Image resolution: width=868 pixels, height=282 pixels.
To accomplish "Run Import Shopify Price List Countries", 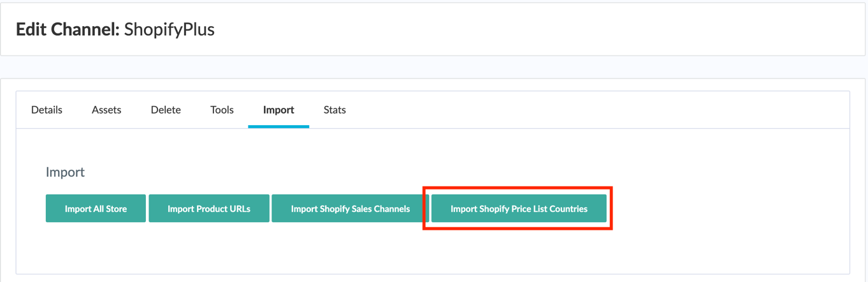I will [x=519, y=209].
